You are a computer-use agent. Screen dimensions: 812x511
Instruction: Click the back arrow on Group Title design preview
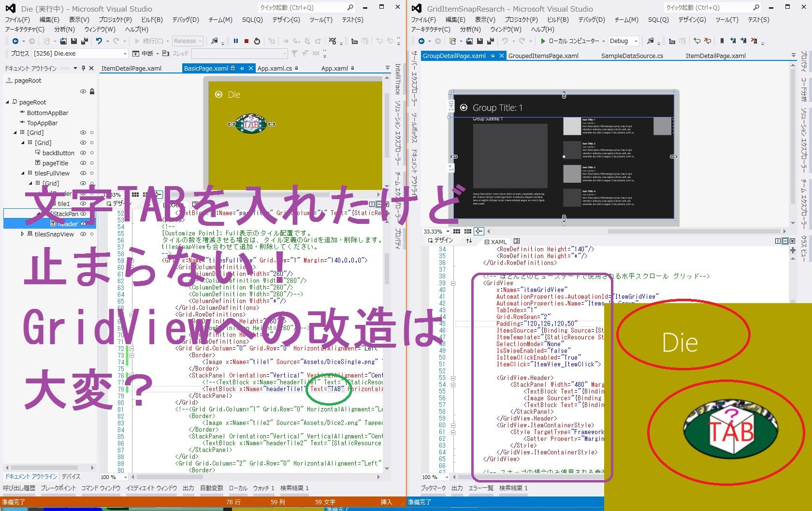point(464,108)
